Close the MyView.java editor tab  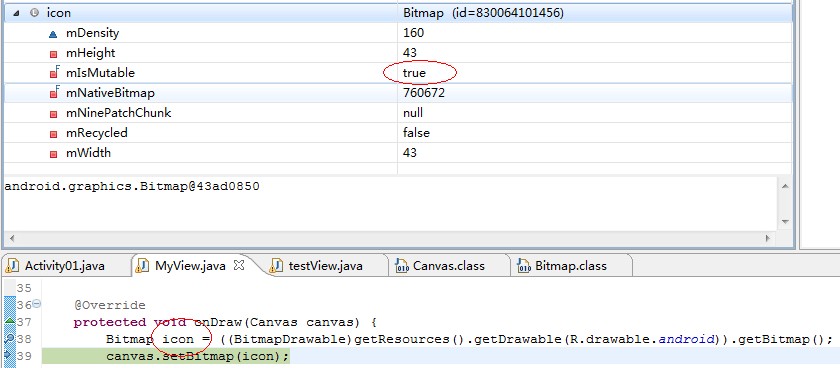point(239,265)
